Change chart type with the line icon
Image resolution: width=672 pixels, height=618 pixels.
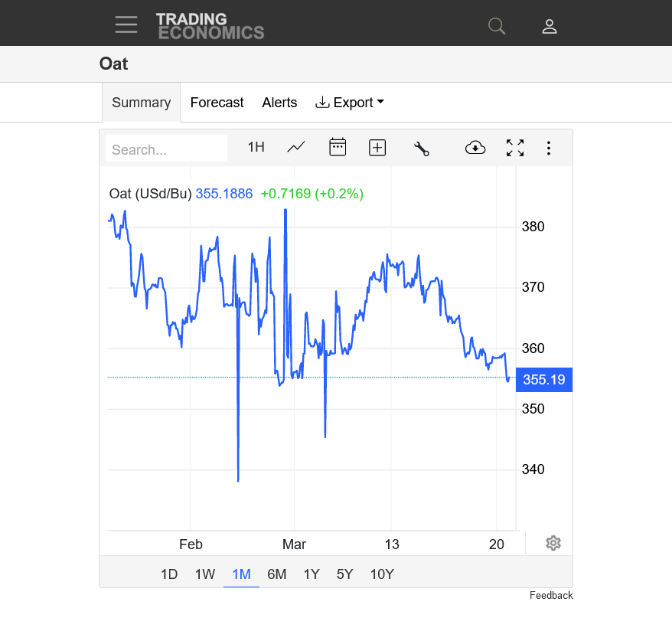pos(295,148)
